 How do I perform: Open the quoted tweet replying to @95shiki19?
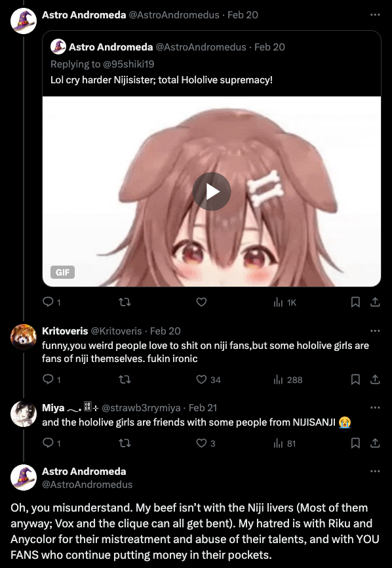click(212, 64)
